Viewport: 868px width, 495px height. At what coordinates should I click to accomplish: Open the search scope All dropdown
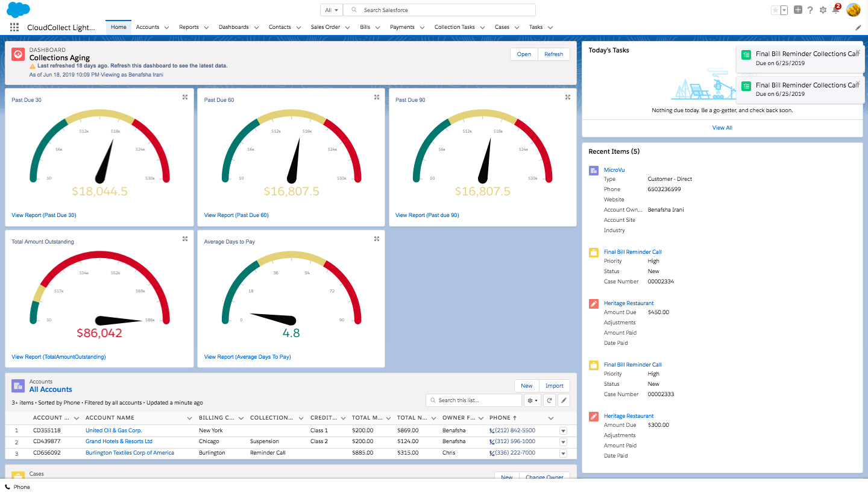pos(332,10)
